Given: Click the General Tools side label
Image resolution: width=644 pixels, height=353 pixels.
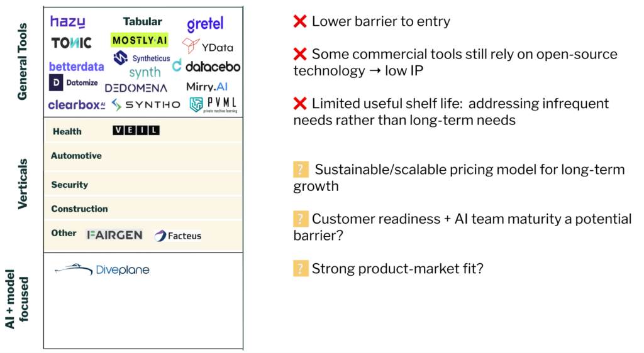Looking at the screenshot, I should pos(23,62).
